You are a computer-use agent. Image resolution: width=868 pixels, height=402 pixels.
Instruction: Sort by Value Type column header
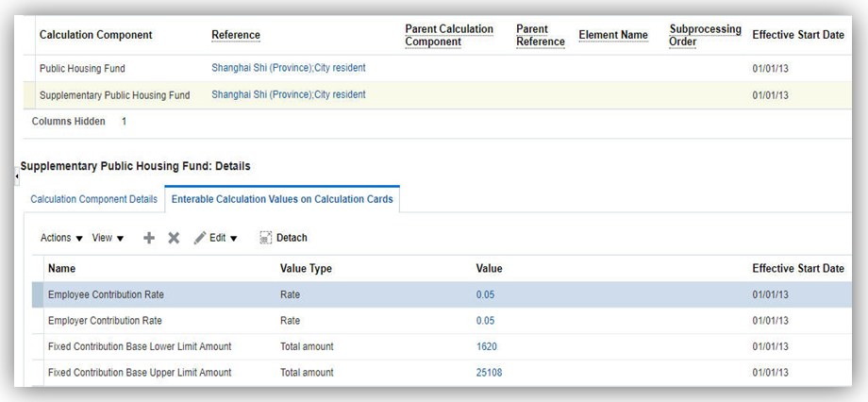(306, 268)
